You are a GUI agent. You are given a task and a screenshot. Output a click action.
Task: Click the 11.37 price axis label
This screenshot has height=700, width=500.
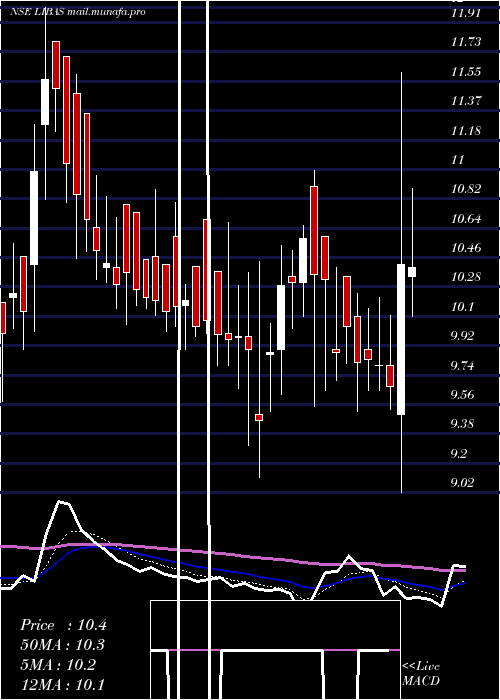tap(466, 101)
